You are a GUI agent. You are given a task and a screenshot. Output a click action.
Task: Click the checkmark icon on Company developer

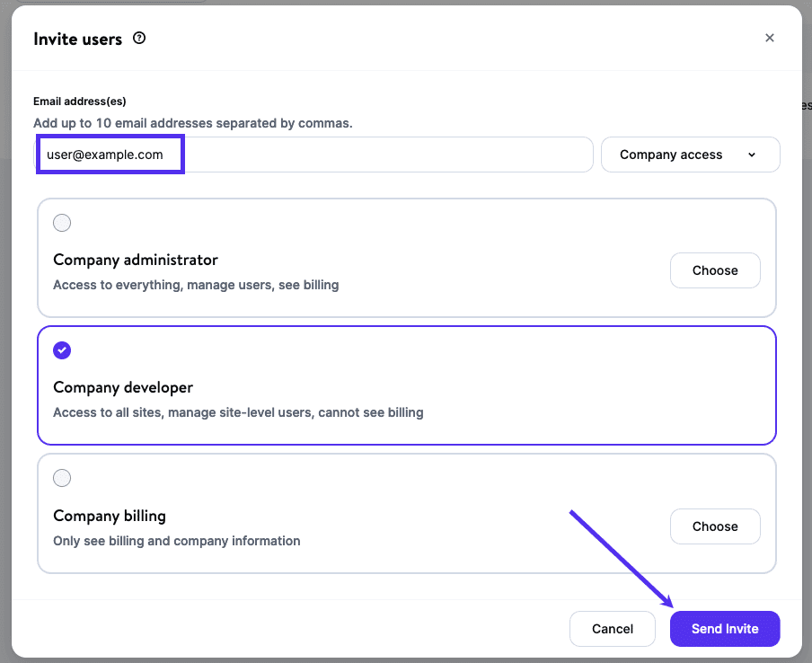pos(62,350)
